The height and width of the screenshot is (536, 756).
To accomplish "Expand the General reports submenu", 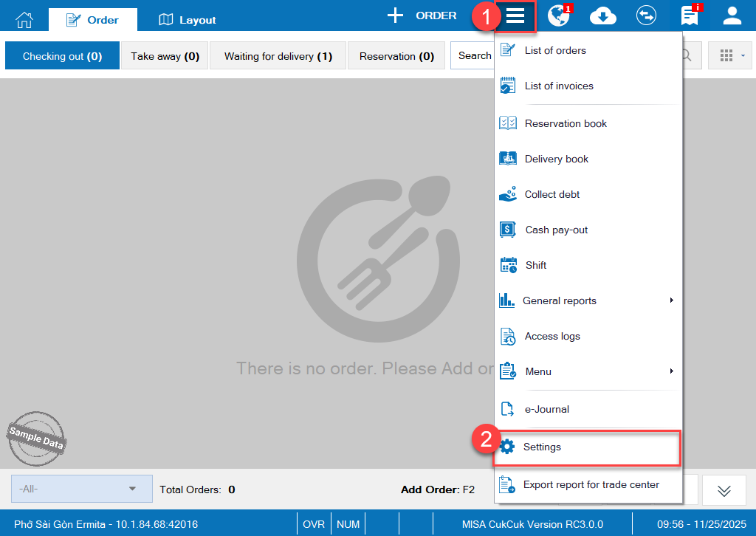I will pyautogui.click(x=671, y=300).
